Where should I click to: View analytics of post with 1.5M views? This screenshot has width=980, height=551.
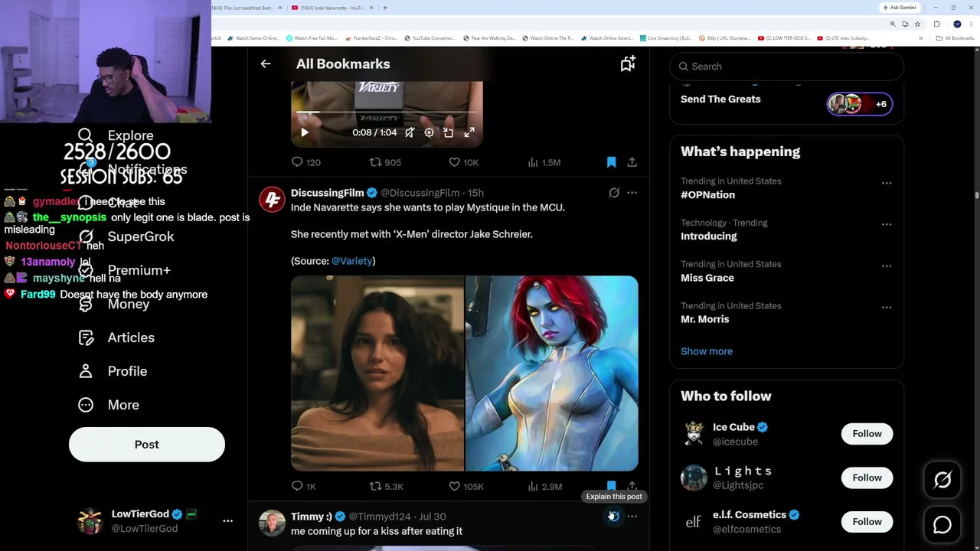click(x=544, y=162)
